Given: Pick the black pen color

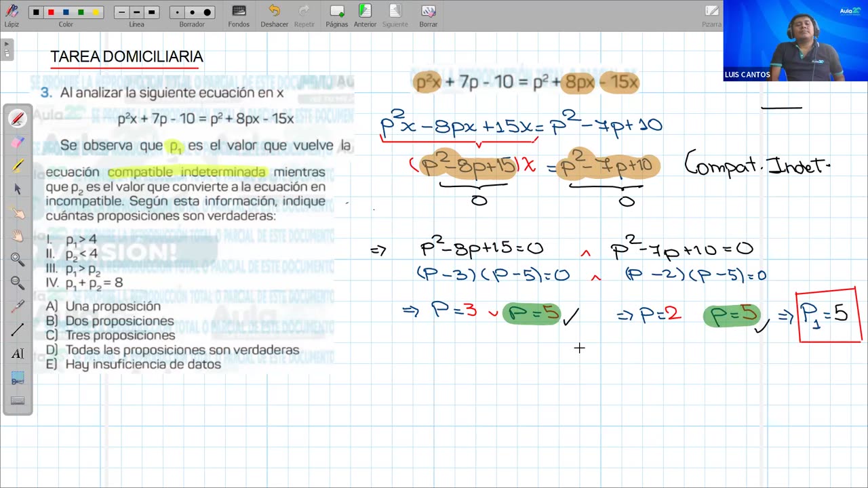Looking at the screenshot, I should point(36,12).
